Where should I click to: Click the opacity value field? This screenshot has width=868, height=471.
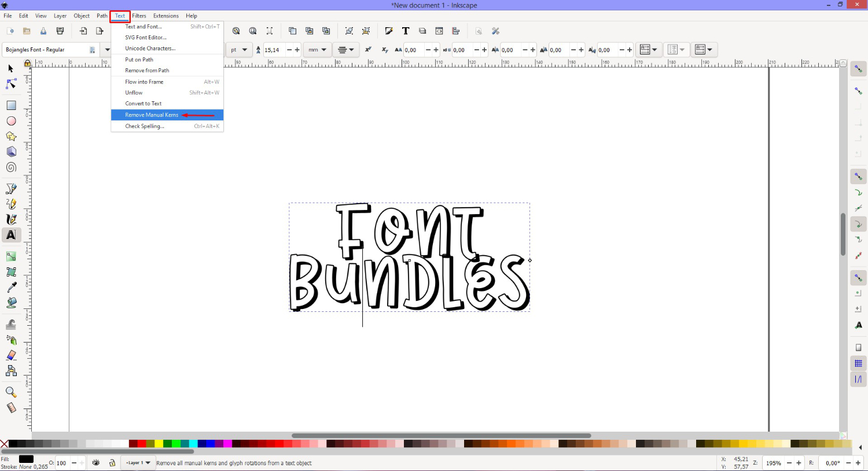click(61, 463)
